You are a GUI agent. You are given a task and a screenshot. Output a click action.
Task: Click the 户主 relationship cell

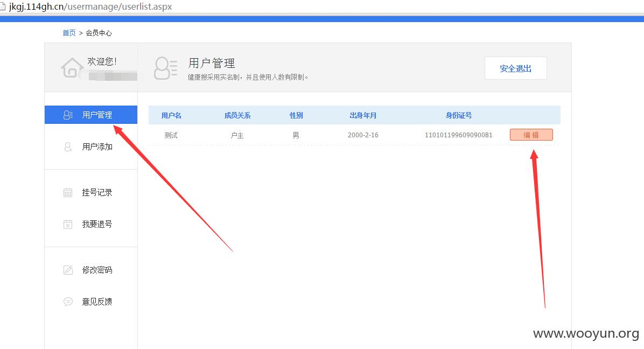tap(237, 135)
